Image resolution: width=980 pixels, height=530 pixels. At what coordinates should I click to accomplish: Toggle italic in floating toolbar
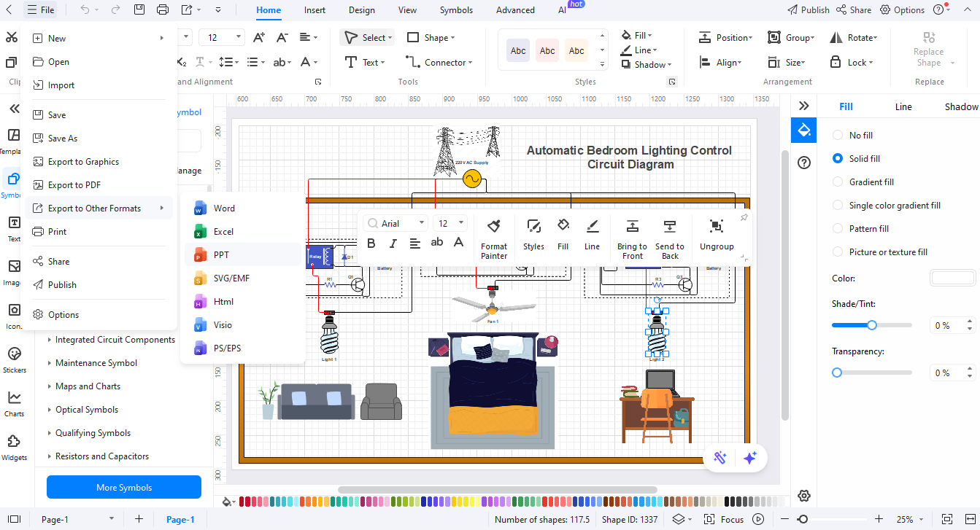(x=393, y=243)
